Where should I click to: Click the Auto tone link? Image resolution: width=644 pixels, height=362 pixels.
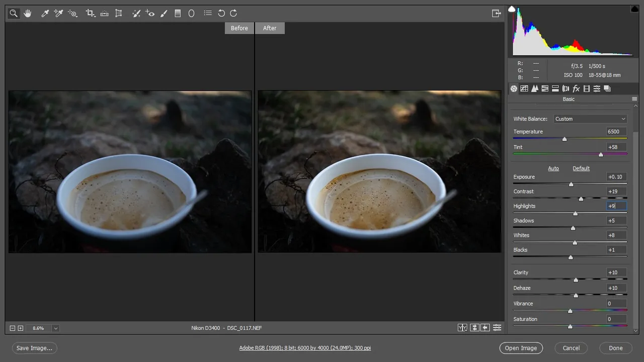(553, 168)
